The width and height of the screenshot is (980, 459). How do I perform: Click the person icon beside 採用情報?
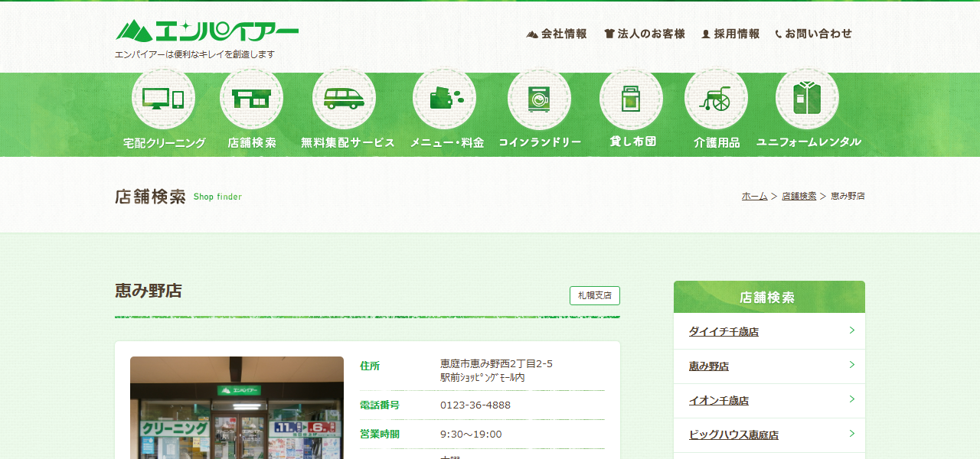pos(706,34)
